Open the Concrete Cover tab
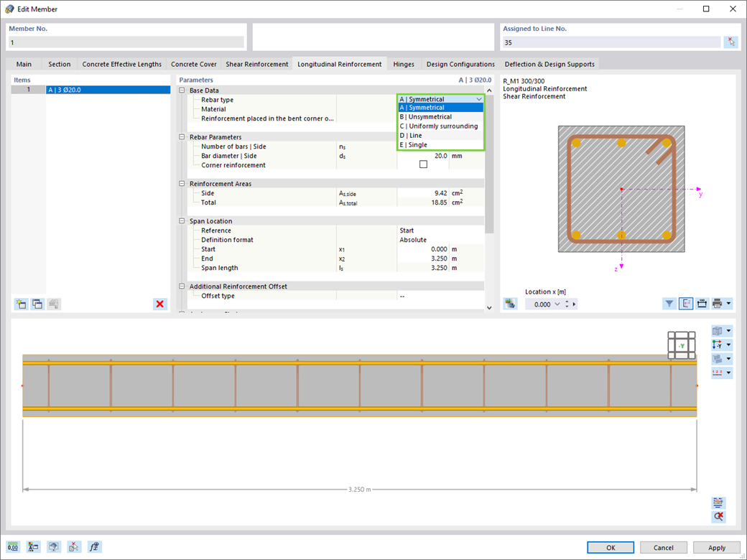The image size is (747, 560). (x=193, y=65)
